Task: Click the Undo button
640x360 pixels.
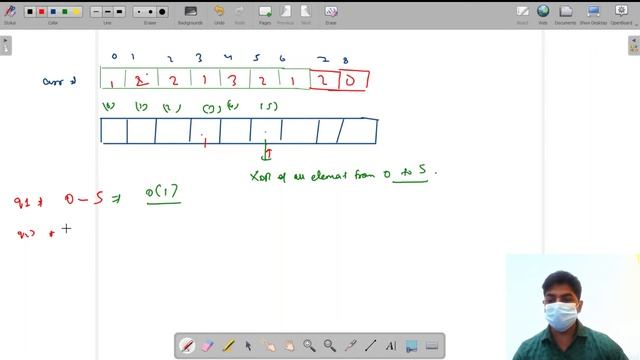Action: pyautogui.click(x=219, y=15)
